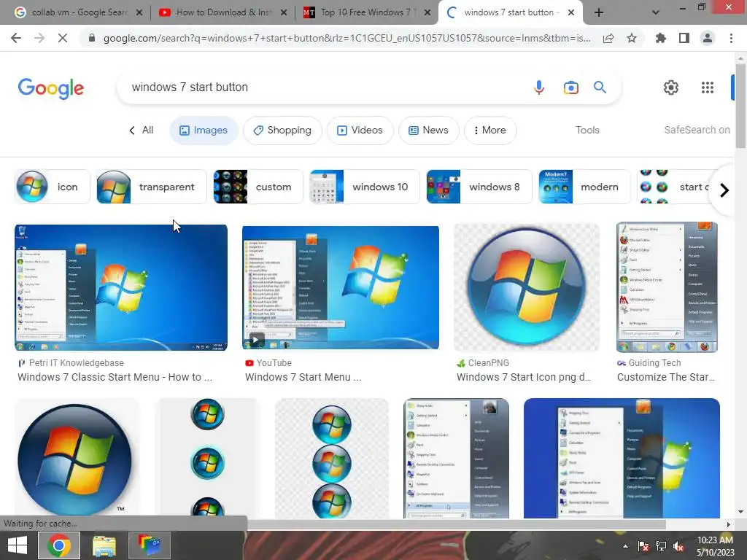Open the blue desktop start menu image, second row

coord(622,459)
